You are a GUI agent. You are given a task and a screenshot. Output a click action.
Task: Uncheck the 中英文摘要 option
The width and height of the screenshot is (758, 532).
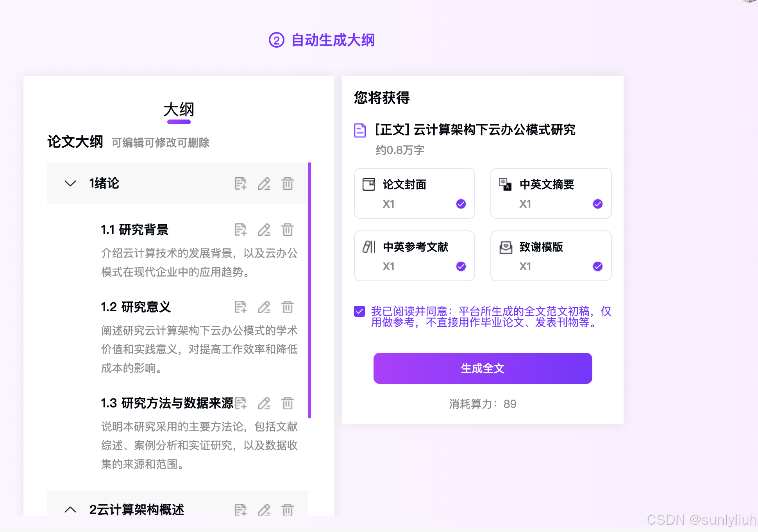(x=597, y=204)
